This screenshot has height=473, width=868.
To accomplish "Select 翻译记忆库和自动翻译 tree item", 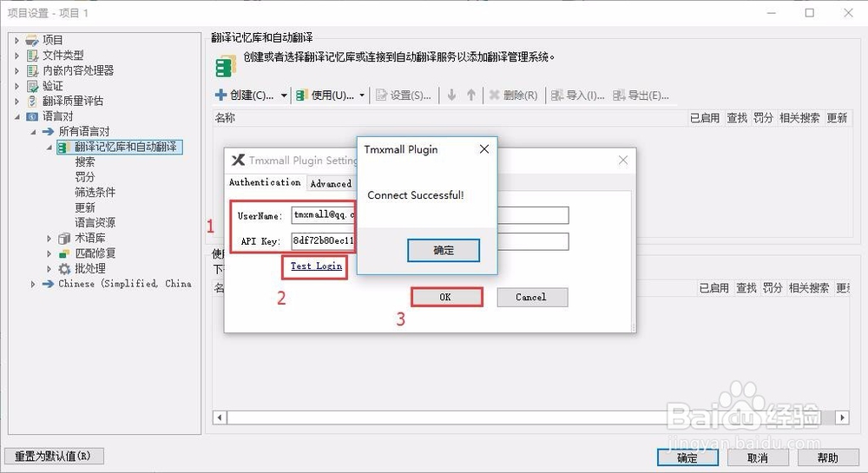I will pos(126,147).
